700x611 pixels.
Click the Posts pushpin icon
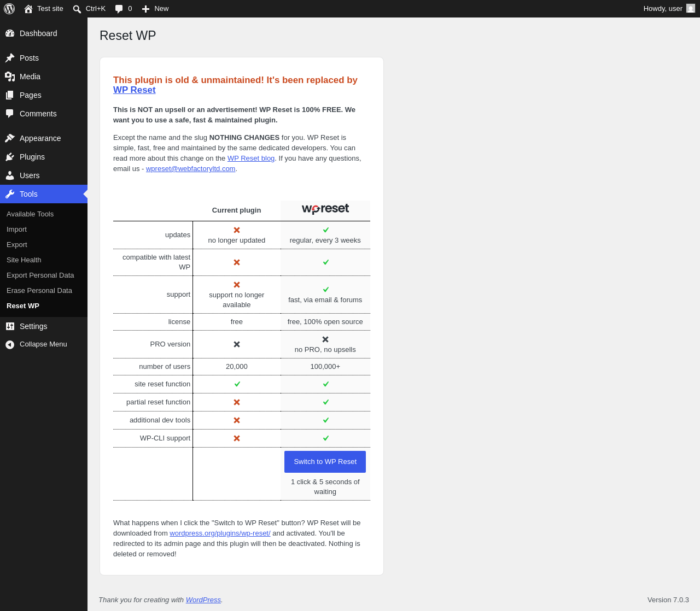10,58
